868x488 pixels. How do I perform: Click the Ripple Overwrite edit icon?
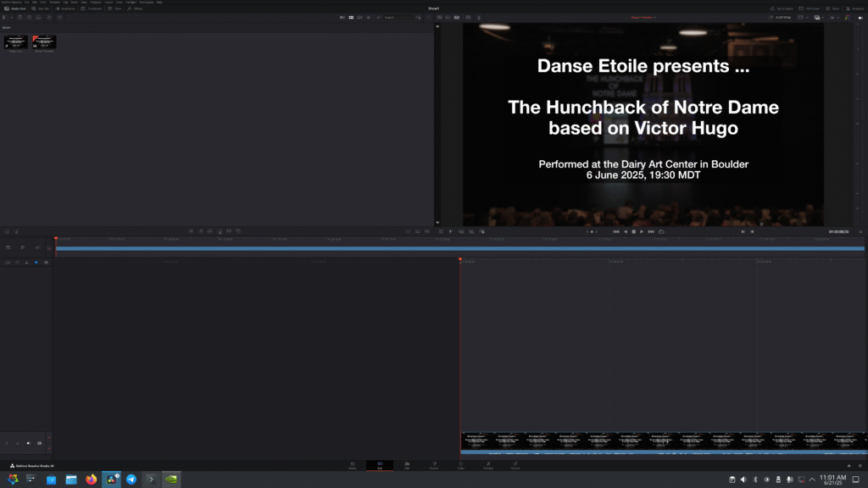210,231
